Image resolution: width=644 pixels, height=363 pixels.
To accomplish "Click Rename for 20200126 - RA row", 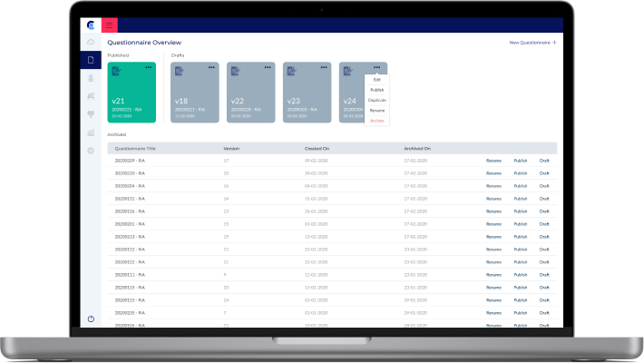I will point(493,211).
